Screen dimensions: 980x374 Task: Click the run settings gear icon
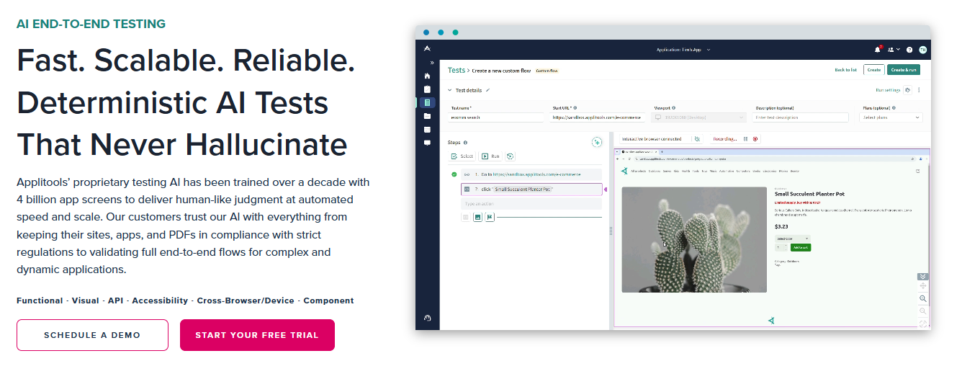(x=907, y=90)
